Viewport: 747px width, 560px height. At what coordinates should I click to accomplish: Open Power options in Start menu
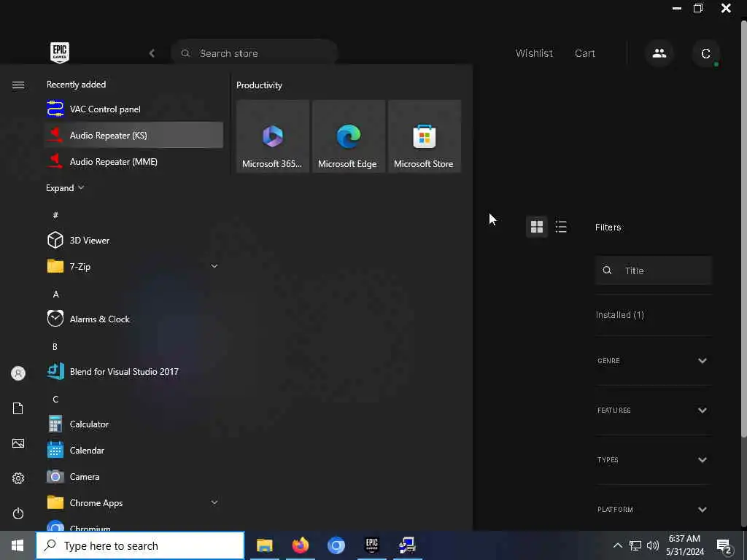[18, 513]
